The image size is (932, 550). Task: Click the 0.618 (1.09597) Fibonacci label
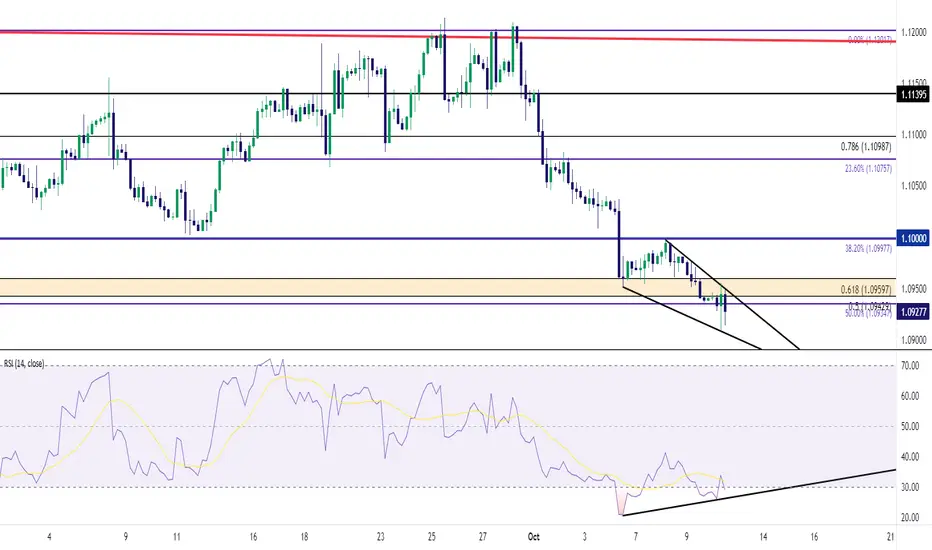[x=865, y=290]
